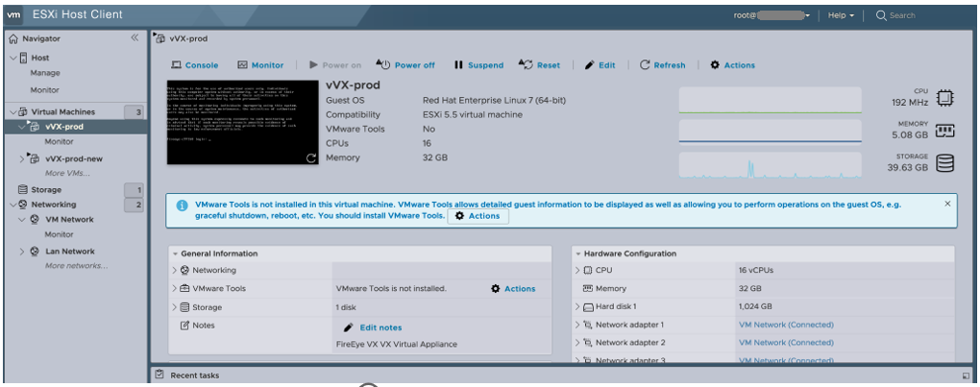Select VM Network in Navigator
Image resolution: width=980 pixels, height=387 pixels.
(69, 220)
